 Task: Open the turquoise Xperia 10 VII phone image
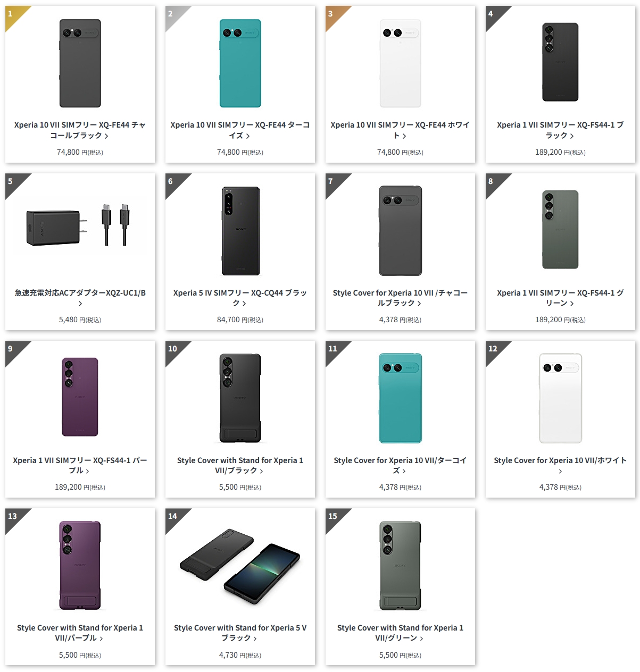[240, 63]
